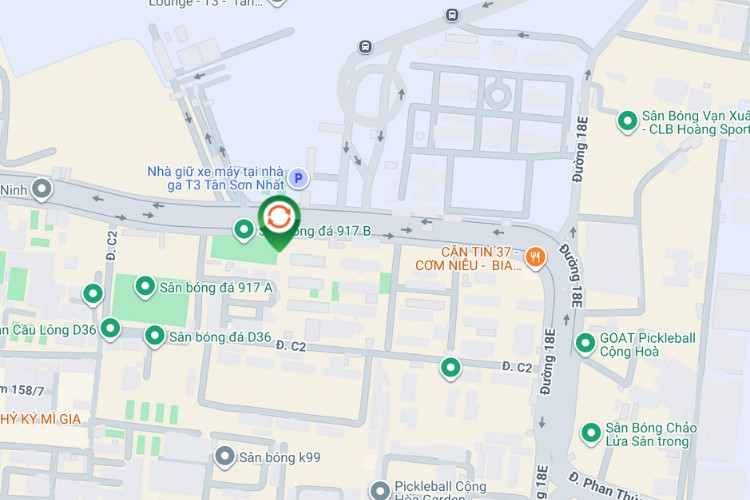Select the CĂN TIN 37 restaurant icon
The image size is (750, 500).
(535, 258)
